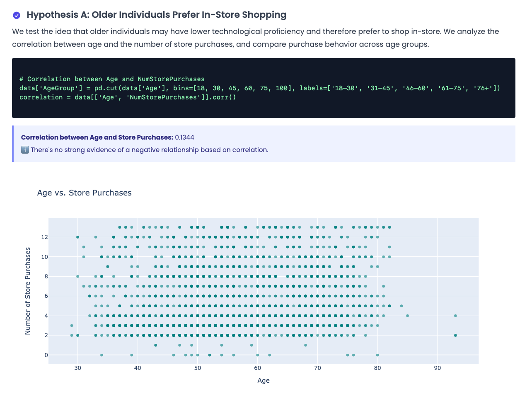This screenshot has height=403, width=532.
Task: Click the data point at age 29, 3 purchases
Action: (72, 326)
